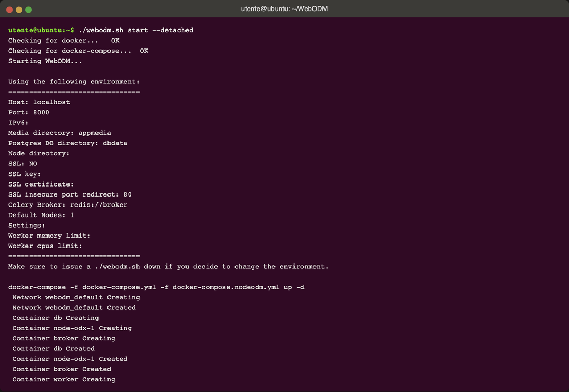Click the yellow minimize window button
The height and width of the screenshot is (392, 569).
pos(19,10)
